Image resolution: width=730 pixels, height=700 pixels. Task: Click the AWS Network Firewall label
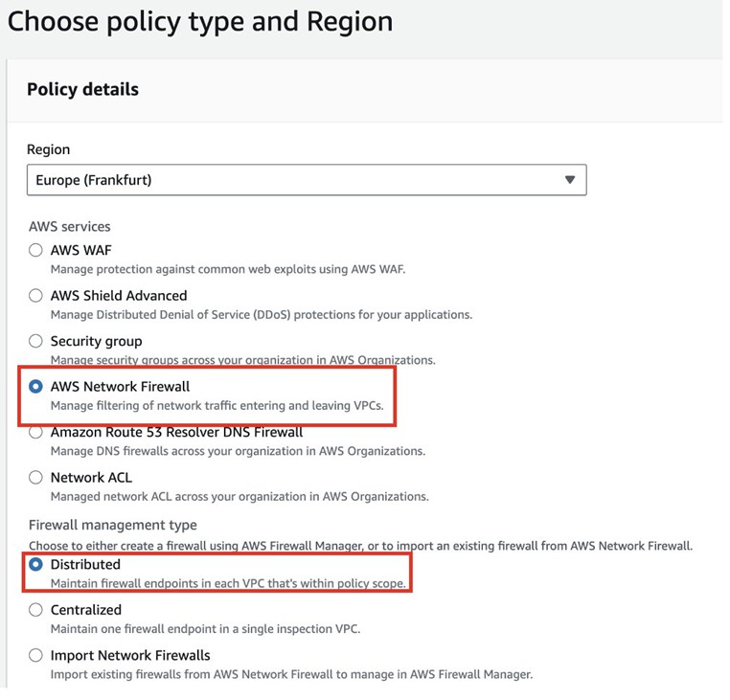(x=121, y=387)
